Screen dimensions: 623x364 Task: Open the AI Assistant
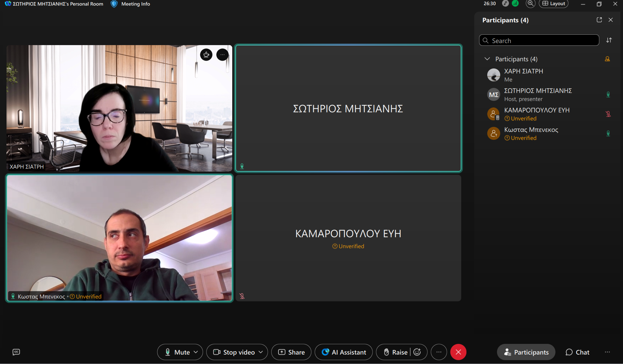[x=343, y=352]
